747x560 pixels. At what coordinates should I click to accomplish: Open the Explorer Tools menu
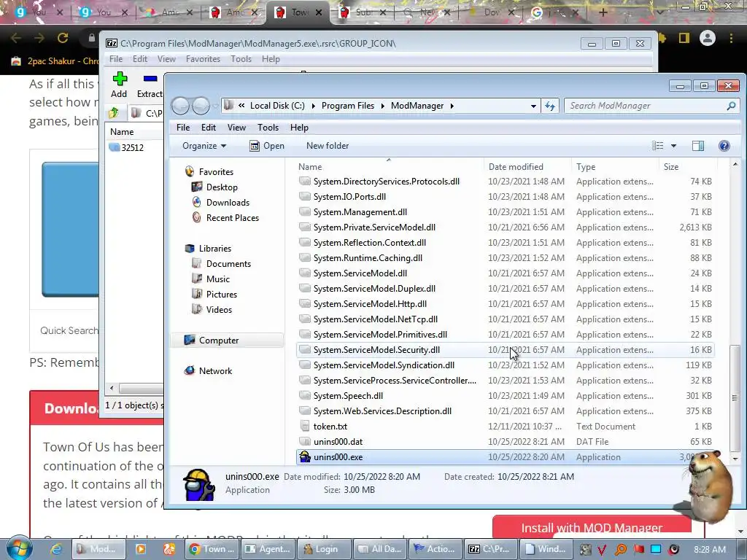tap(268, 128)
